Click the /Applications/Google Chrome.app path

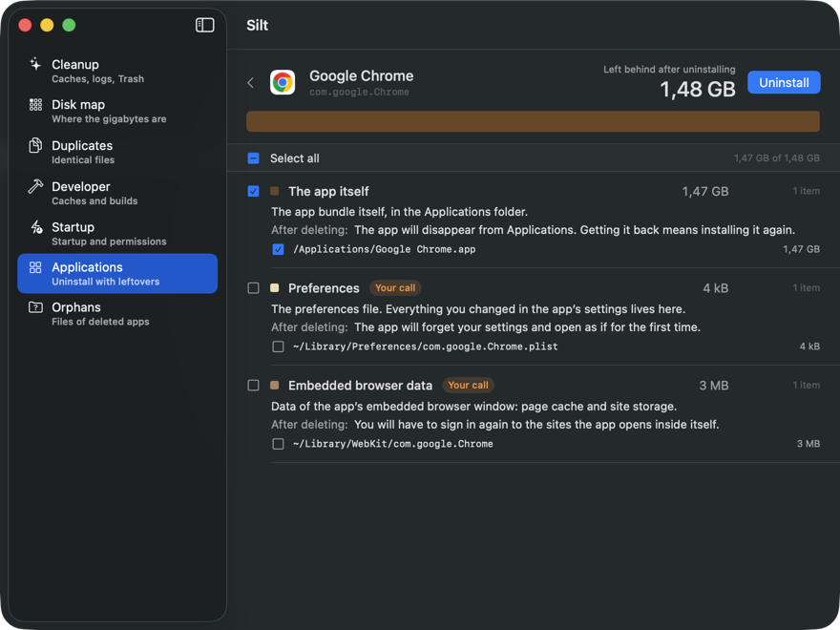click(384, 249)
